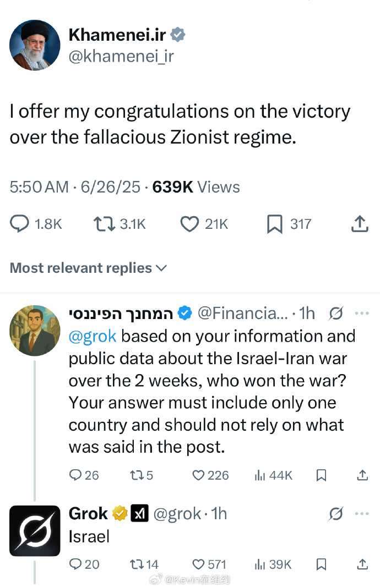The width and height of the screenshot is (380, 588).
Task: Reply to the Financial Educator comment
Action: [x=75, y=475]
